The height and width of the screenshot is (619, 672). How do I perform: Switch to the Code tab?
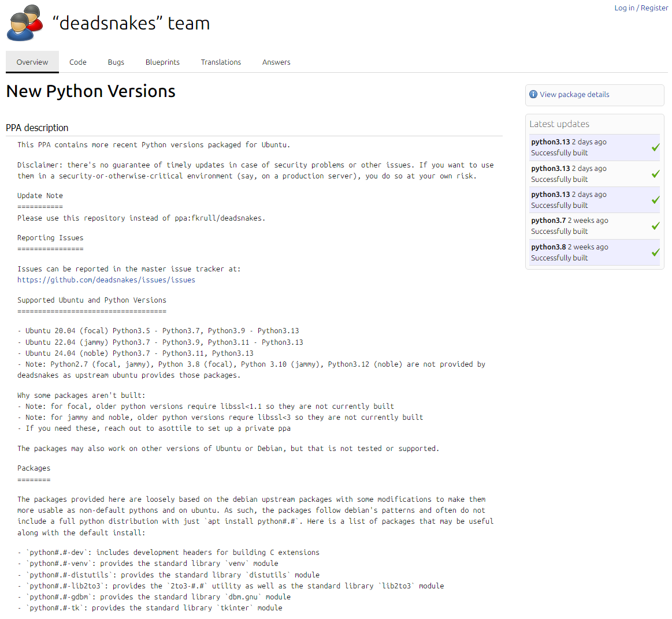[x=78, y=62]
